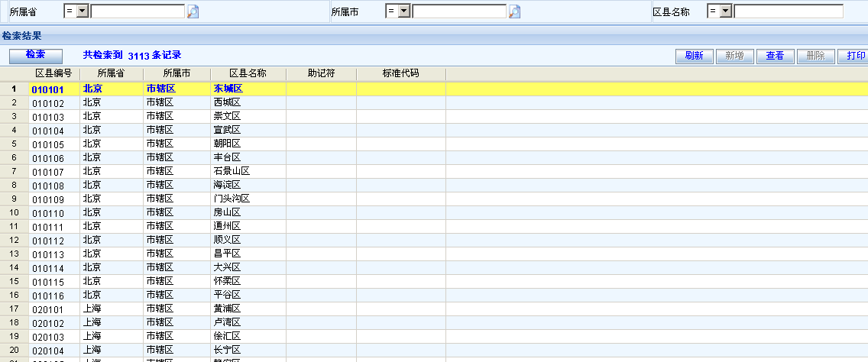Viewport: 868px width, 362px height.
Task: Click the lookup icon beside 所属市 field
Action: click(515, 11)
